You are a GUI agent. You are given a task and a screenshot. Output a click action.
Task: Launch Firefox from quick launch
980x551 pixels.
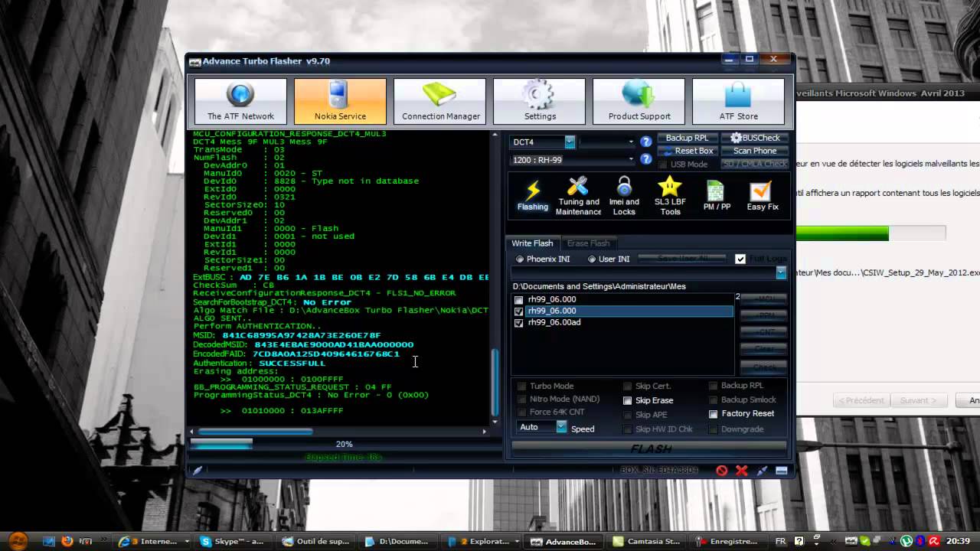point(67,541)
